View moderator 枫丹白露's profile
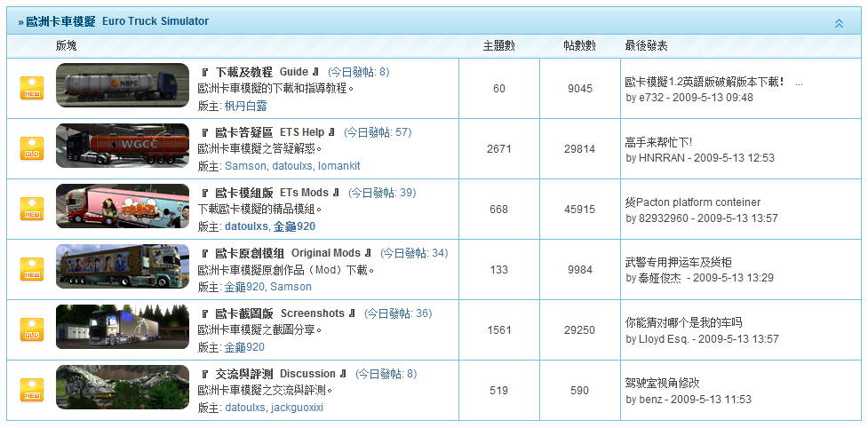The image size is (868, 428). [245, 106]
